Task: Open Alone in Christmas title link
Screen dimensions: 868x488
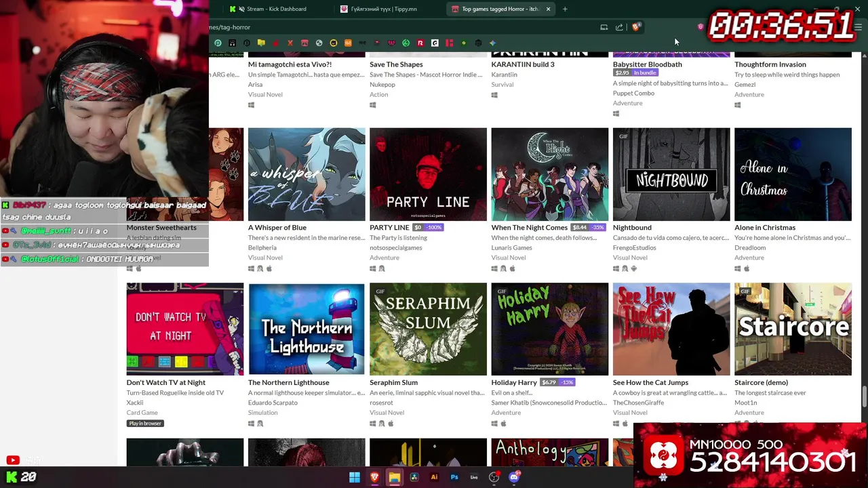Action: (x=765, y=228)
